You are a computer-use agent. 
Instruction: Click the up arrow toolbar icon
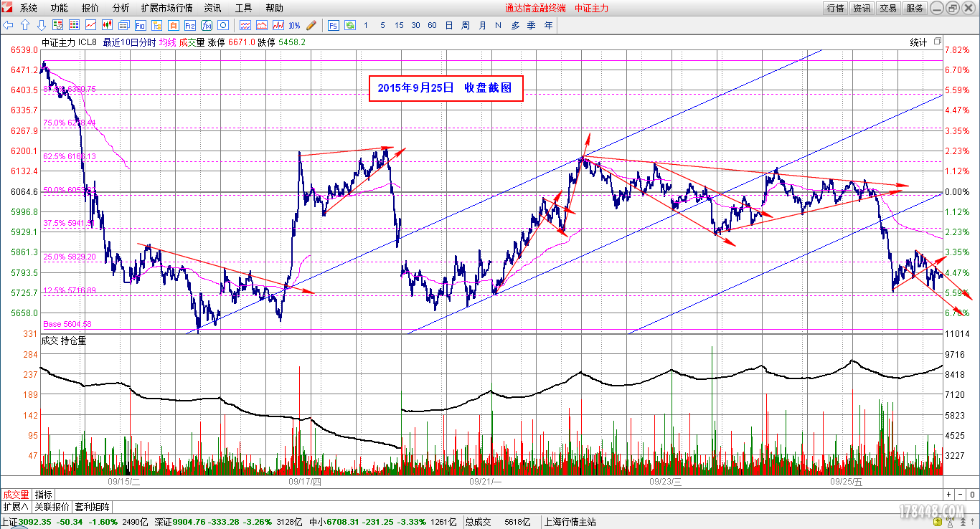pyautogui.click(x=25, y=25)
